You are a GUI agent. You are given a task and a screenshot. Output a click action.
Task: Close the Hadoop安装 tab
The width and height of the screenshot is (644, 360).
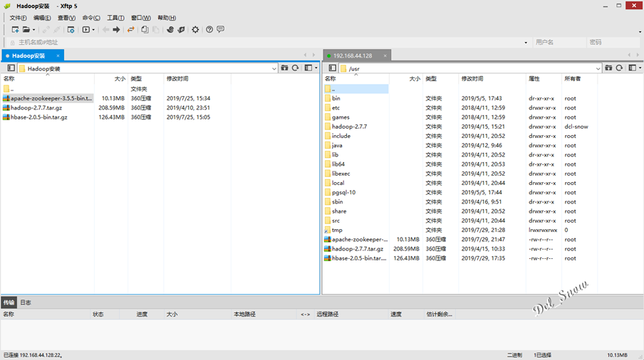(x=58, y=55)
